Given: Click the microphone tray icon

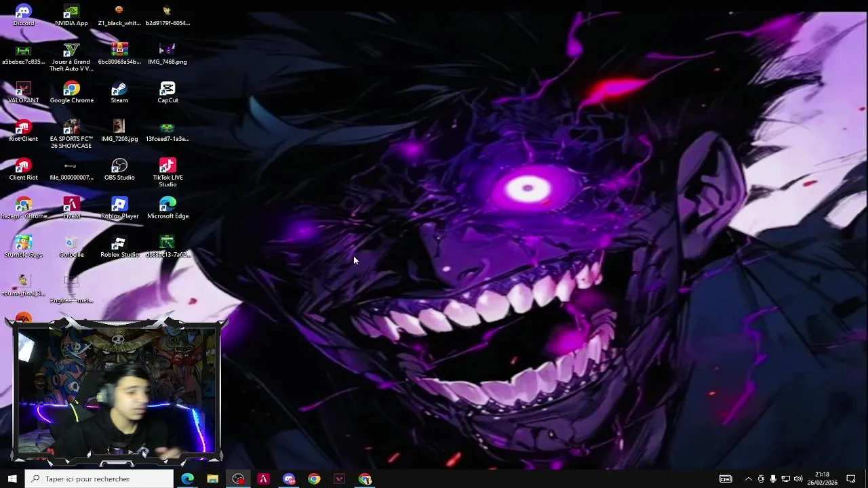Looking at the screenshot, I should [773, 479].
